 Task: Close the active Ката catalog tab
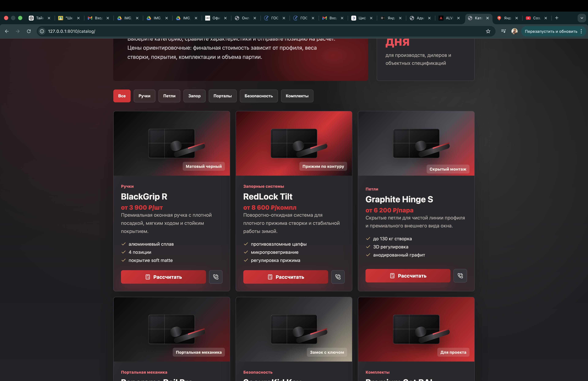(x=487, y=18)
